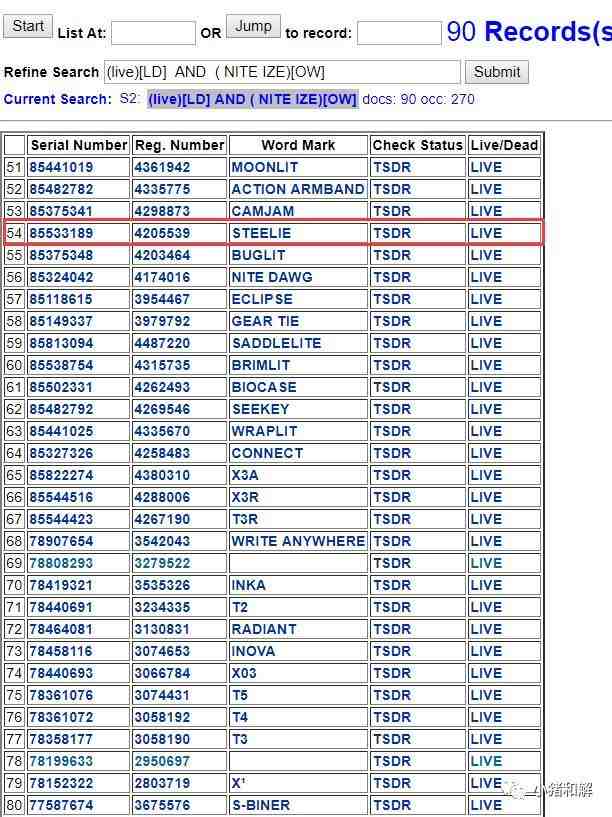Click LIVE status for GEAR TIE

486,321
